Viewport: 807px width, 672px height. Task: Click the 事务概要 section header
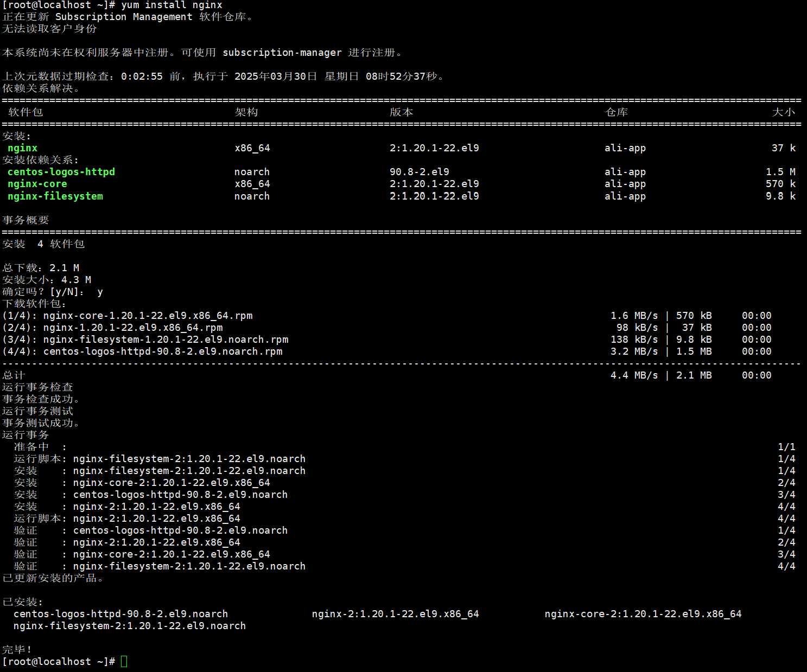click(x=26, y=220)
